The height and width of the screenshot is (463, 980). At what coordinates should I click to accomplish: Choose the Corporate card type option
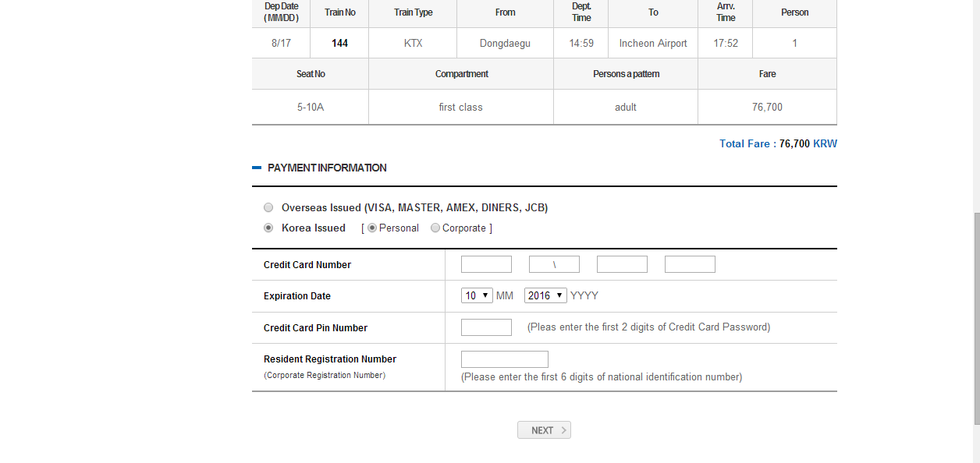(435, 228)
